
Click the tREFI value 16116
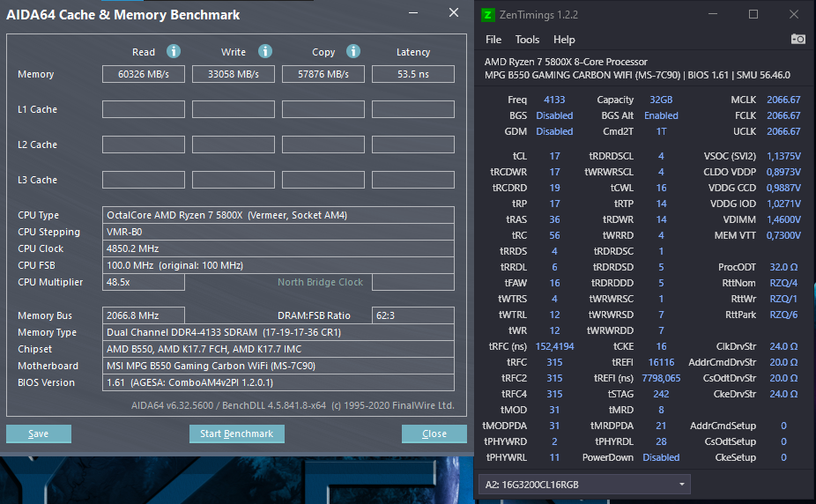click(661, 362)
